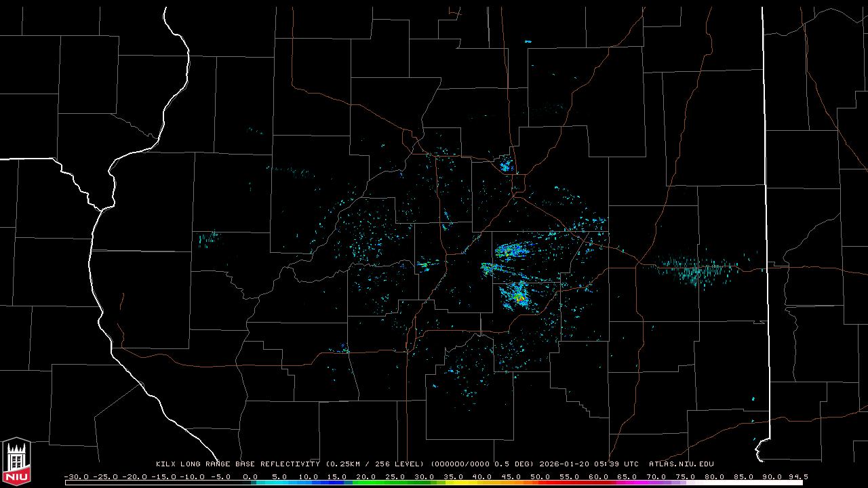Select the 'KILX LONG RANGE BASE REFLECTIVITY' caption
The height and width of the screenshot is (488, 868).
click(x=237, y=464)
